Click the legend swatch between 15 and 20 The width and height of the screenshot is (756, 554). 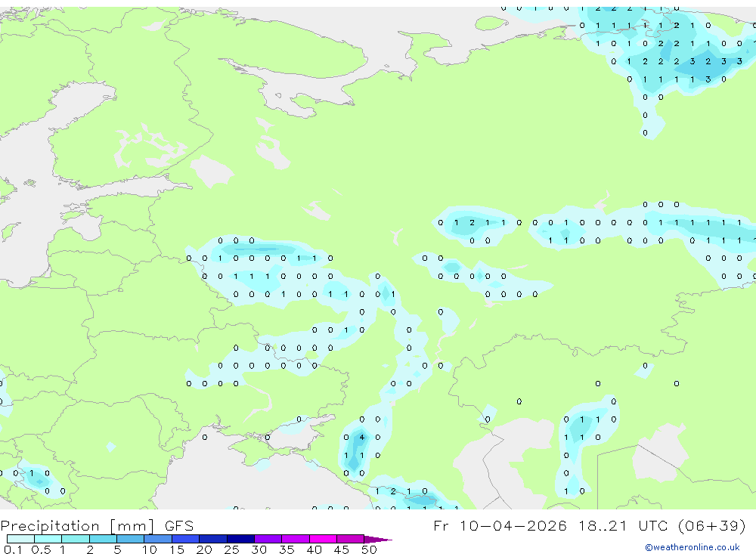(x=186, y=539)
